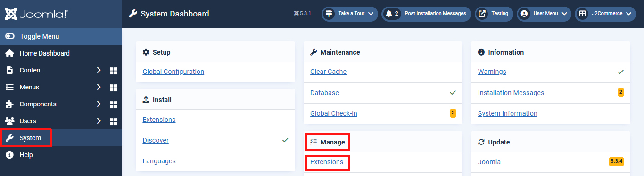Open the Discover link

[156, 140]
